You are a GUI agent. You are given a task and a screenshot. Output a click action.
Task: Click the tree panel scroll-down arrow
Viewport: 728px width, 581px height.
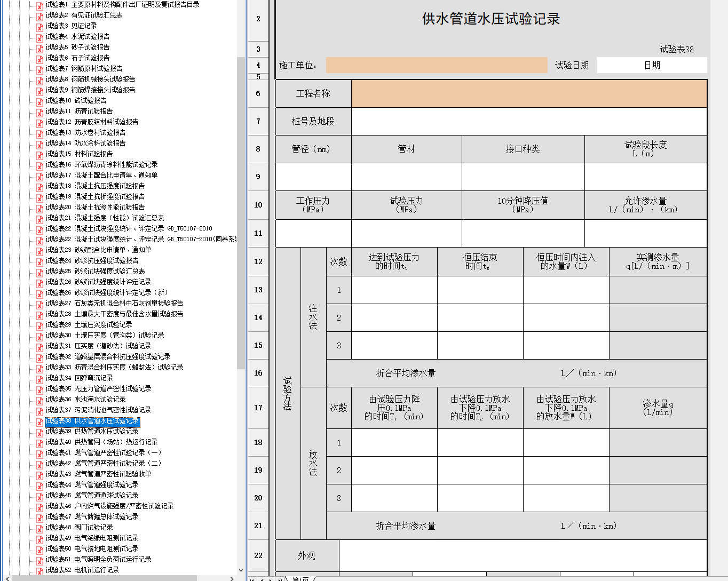pos(241,570)
